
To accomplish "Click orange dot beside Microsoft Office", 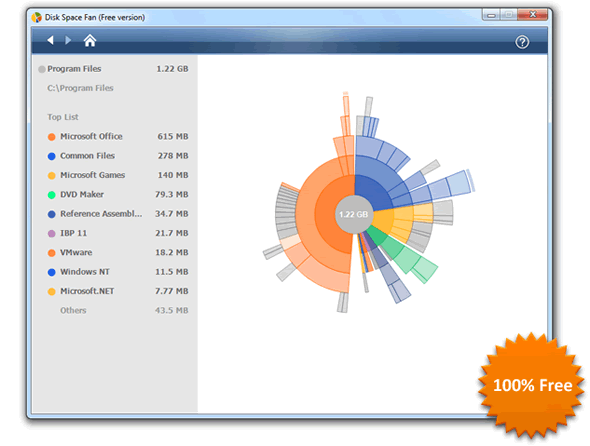I will [x=52, y=137].
